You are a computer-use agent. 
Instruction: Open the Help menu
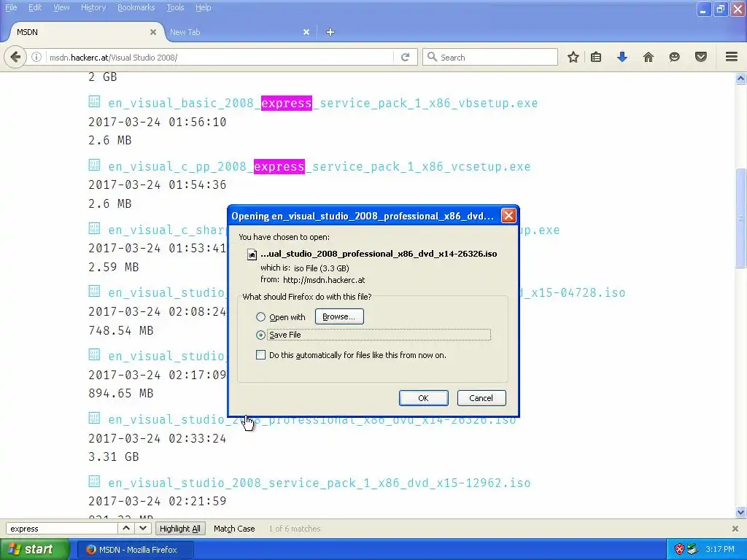coord(204,7)
